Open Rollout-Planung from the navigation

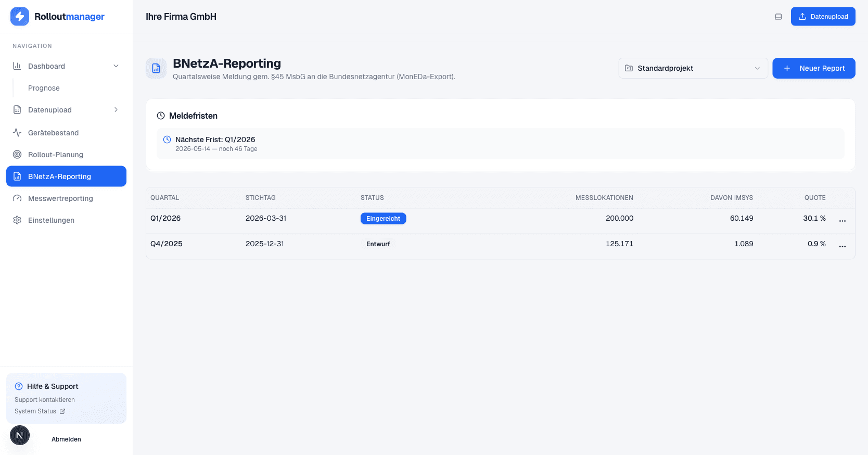click(55, 155)
